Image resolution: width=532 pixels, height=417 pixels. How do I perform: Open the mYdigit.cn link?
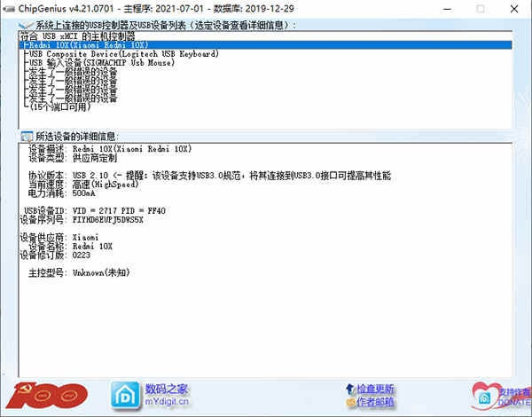pyautogui.click(x=167, y=402)
